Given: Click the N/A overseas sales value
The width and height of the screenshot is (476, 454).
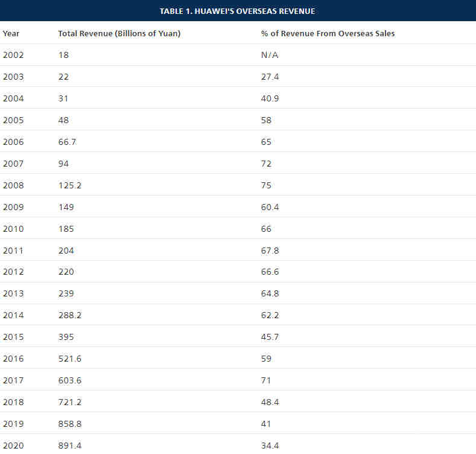Looking at the screenshot, I should click(x=270, y=55).
